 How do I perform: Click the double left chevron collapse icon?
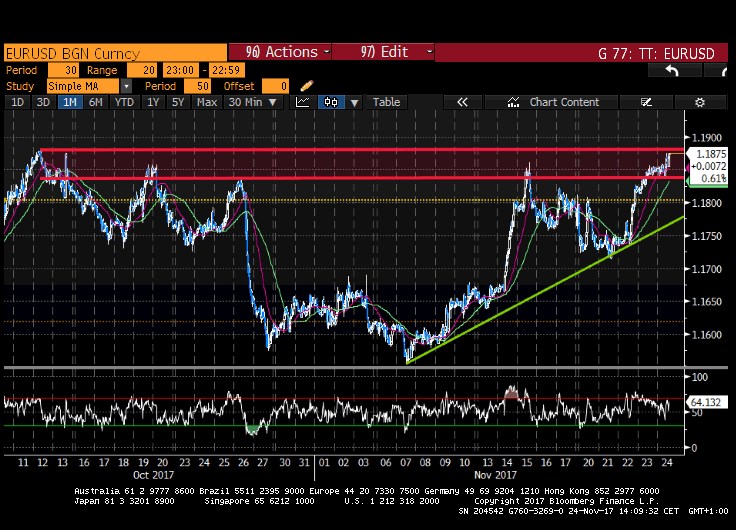(462, 102)
